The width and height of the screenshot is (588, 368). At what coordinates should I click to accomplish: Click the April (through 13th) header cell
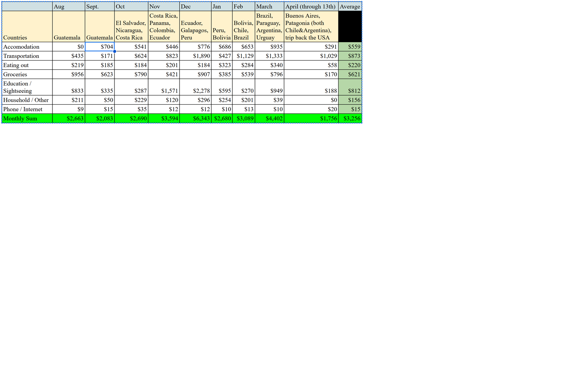311,7
